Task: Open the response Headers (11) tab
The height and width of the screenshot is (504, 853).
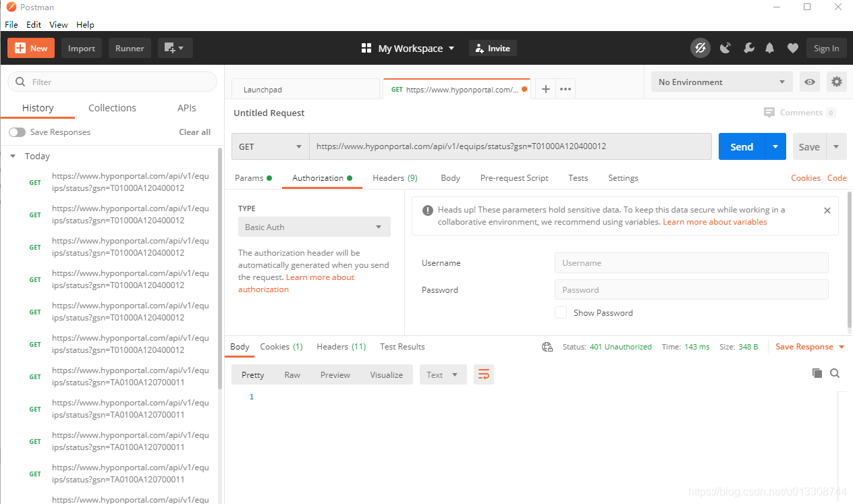Action: [x=341, y=347]
